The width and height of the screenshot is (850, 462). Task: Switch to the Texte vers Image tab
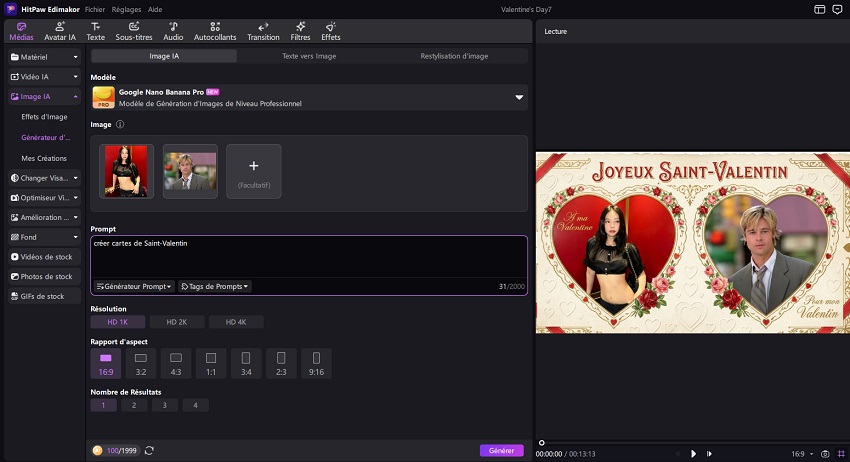309,57
